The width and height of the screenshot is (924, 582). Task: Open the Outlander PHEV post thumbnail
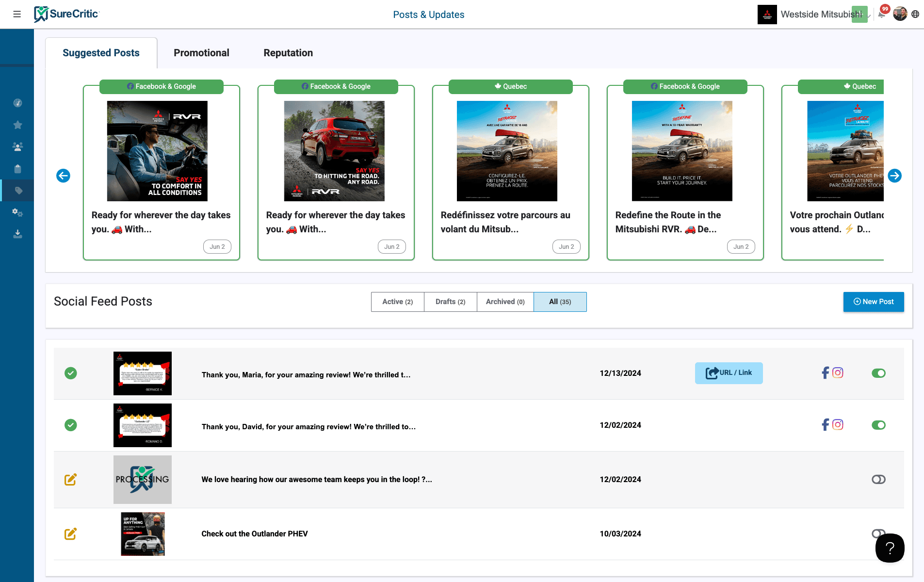(143, 534)
